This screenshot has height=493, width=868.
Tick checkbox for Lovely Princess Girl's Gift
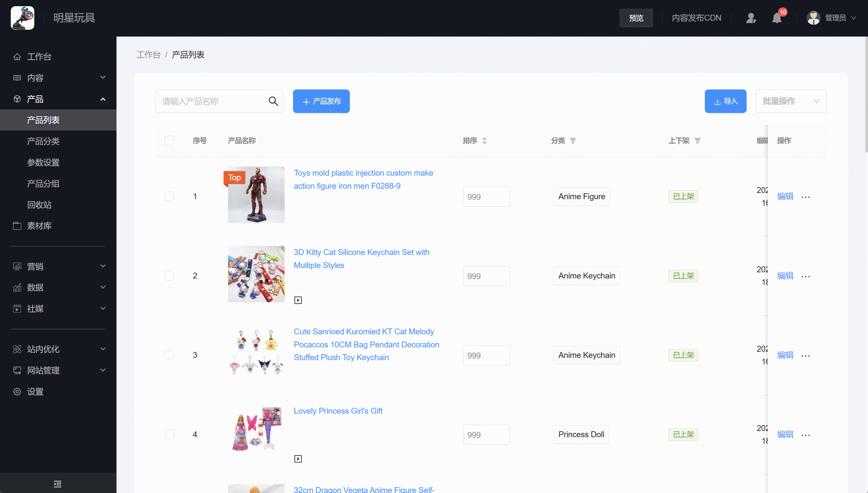pyautogui.click(x=169, y=435)
